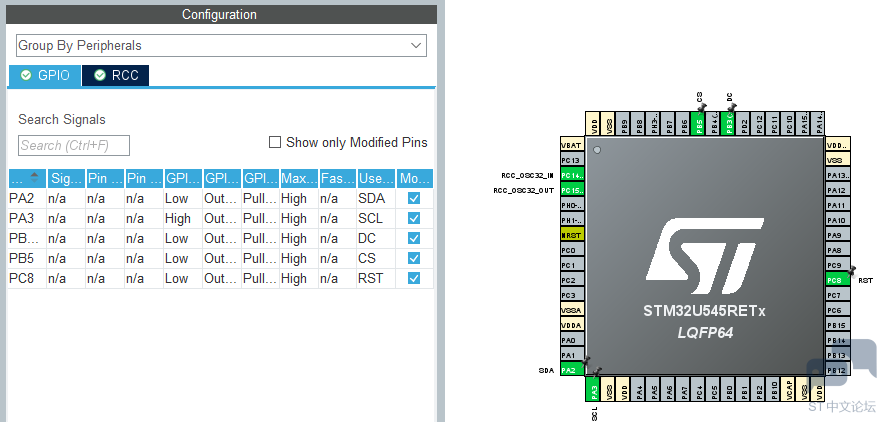Click the DC user label cell

point(376,239)
